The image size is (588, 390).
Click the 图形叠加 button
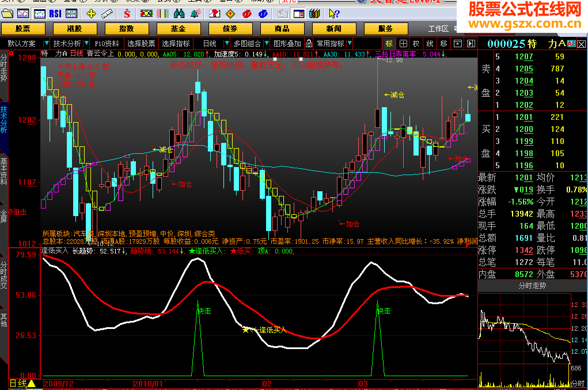(287, 44)
